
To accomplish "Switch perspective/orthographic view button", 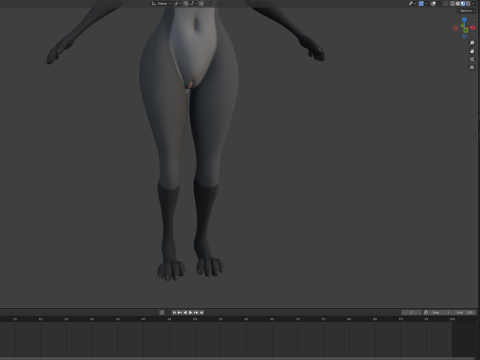I will pyautogui.click(x=472, y=67).
